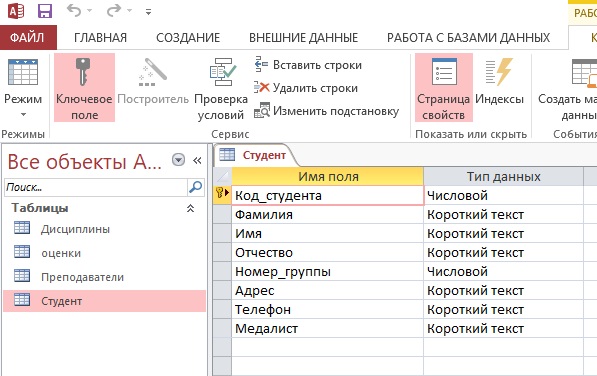Click Изменить подстановку button
Image resolution: width=597 pixels, height=376 pixels.
point(327,111)
